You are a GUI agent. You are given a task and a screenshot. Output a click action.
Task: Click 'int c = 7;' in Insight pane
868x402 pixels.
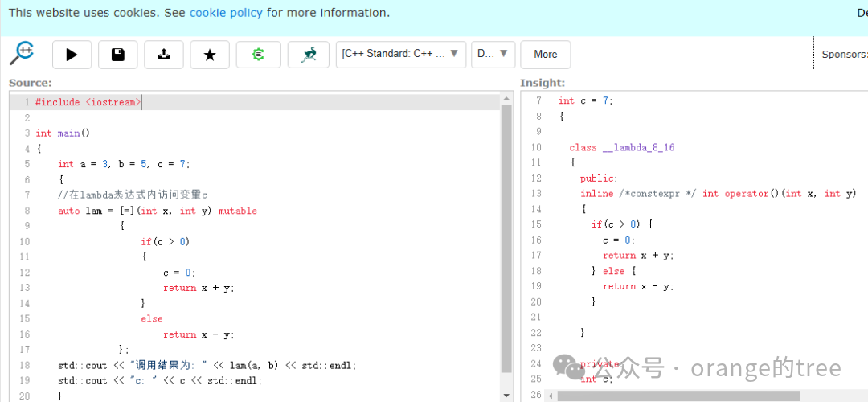pos(586,100)
